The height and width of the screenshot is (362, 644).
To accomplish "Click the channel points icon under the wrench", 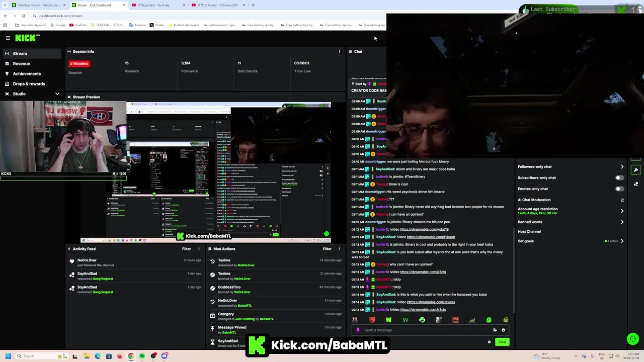I will click(x=636, y=184).
